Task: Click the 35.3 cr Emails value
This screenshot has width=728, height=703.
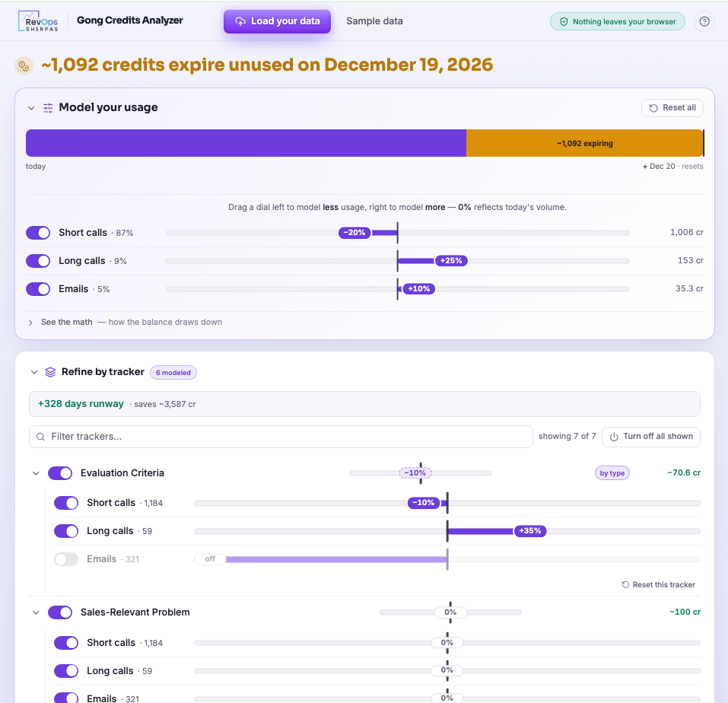Action: click(x=689, y=288)
